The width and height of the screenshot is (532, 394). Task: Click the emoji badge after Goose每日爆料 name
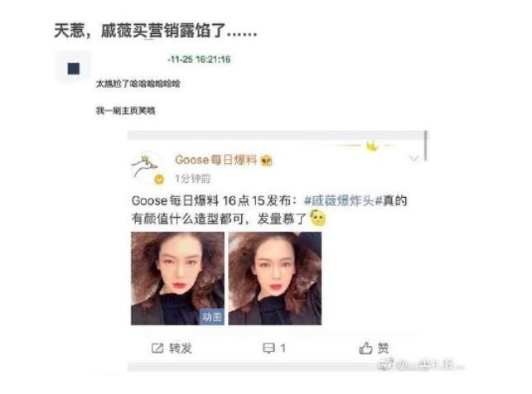[x=267, y=160]
